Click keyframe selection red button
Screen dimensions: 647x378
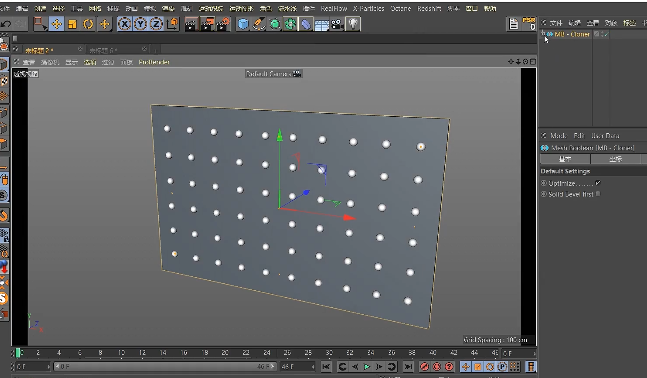(449, 366)
